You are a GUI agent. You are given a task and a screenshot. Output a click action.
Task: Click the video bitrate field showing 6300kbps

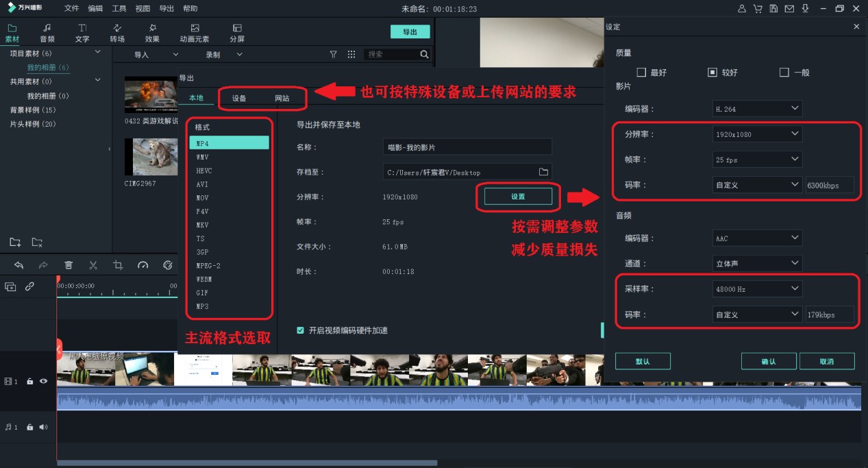pos(830,185)
